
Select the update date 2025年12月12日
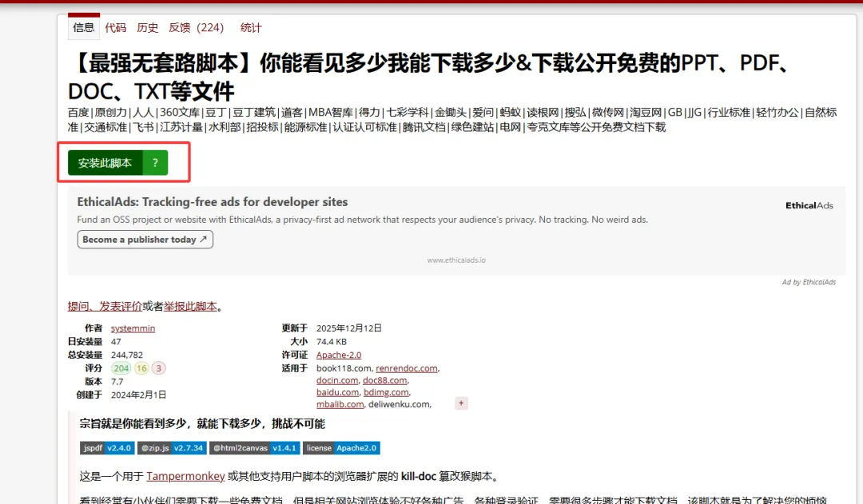[349, 328]
